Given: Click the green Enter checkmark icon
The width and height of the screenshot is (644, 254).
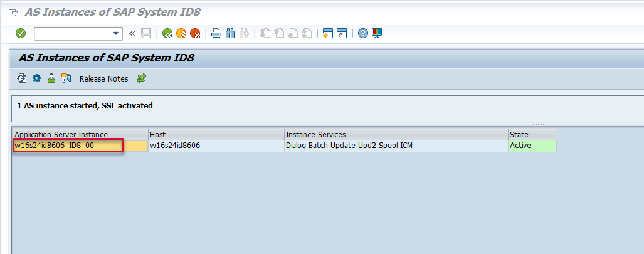Looking at the screenshot, I should coord(21,33).
